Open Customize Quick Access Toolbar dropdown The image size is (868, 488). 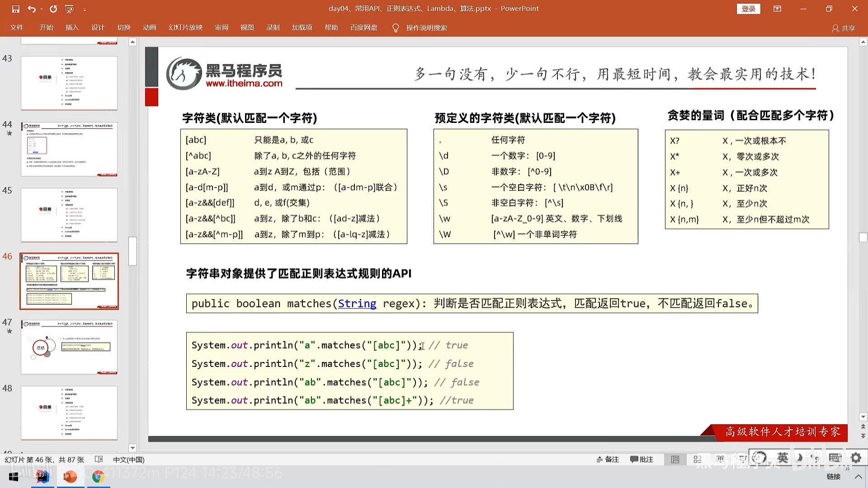[85, 9]
